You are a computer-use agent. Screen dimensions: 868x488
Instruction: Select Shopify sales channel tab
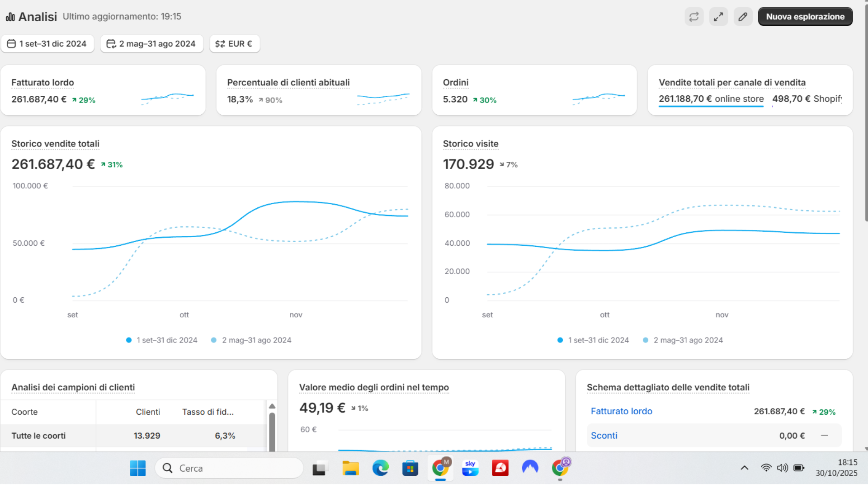[807, 99]
